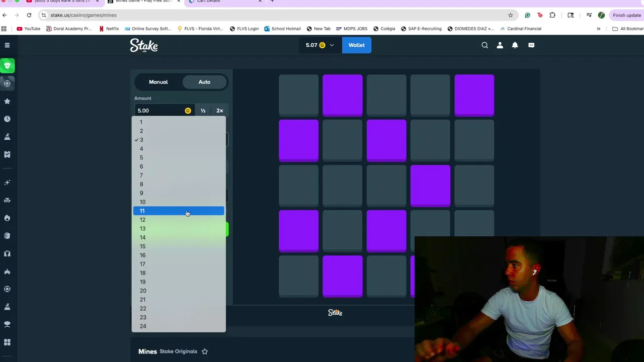The width and height of the screenshot is (644, 362).
Task: Click the Stake Originals label
Action: pyautogui.click(x=178, y=351)
